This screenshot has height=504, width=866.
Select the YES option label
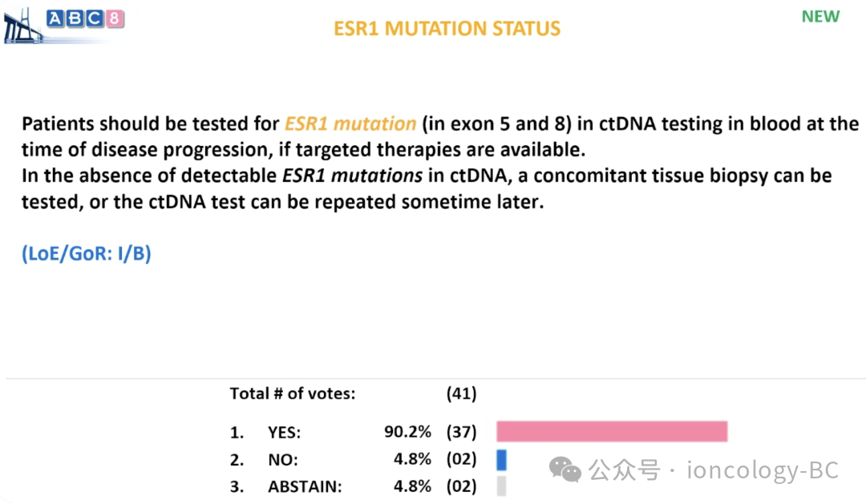[x=284, y=433]
